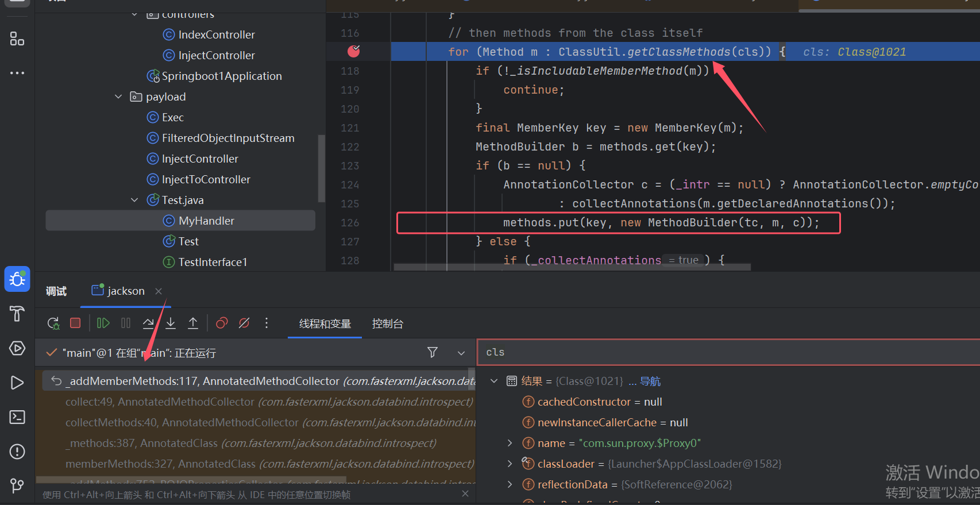Select MyHandler class in tree
The height and width of the screenshot is (505, 980).
(x=180, y=221)
